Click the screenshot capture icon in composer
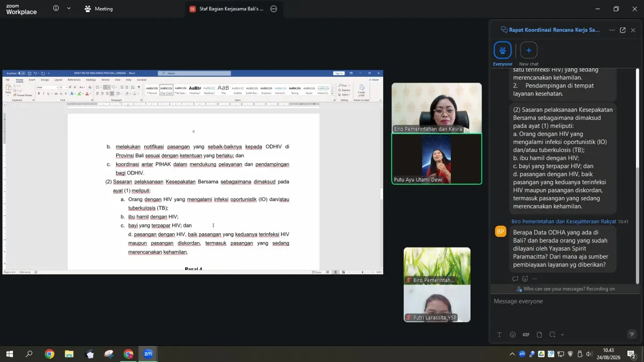 click(x=552, y=335)
